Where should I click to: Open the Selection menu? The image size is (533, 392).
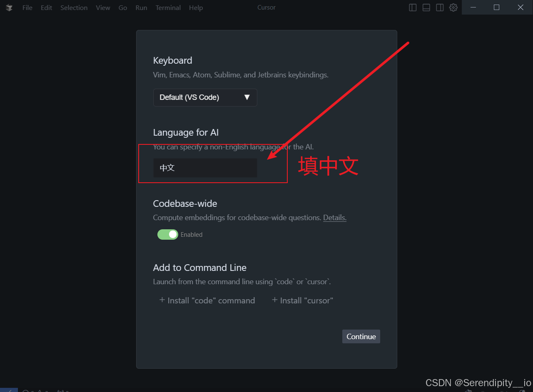(x=74, y=7)
